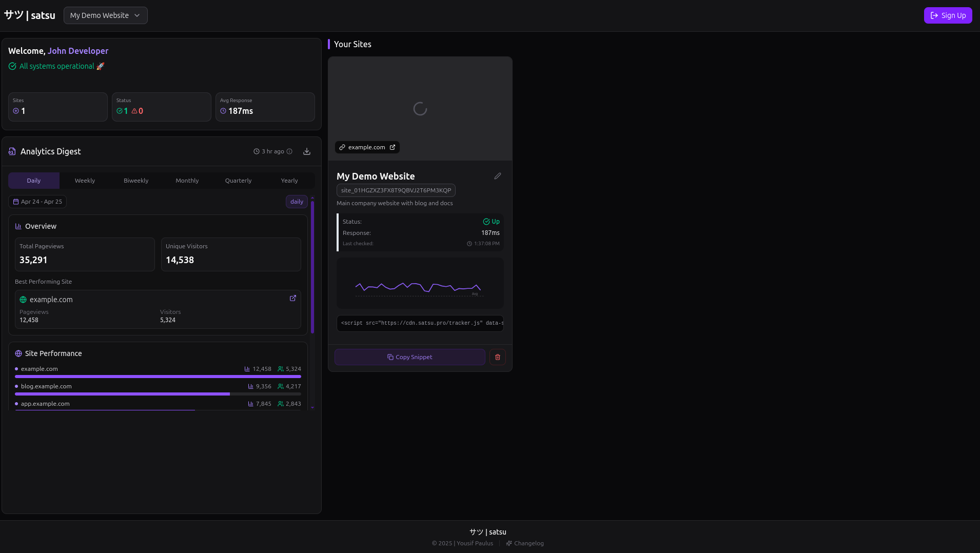This screenshot has width=980, height=553.
Task: Click the external link icon beside example.com on preview
Action: point(393,147)
